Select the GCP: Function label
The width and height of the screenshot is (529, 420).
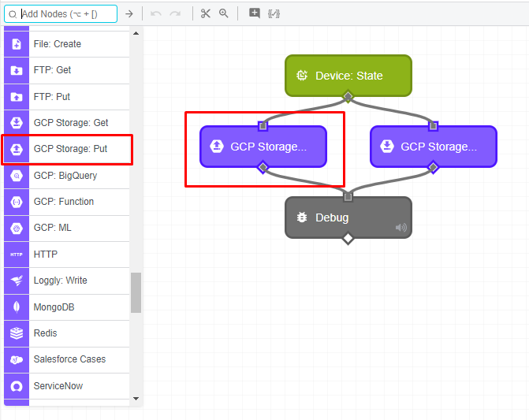pyautogui.click(x=64, y=202)
